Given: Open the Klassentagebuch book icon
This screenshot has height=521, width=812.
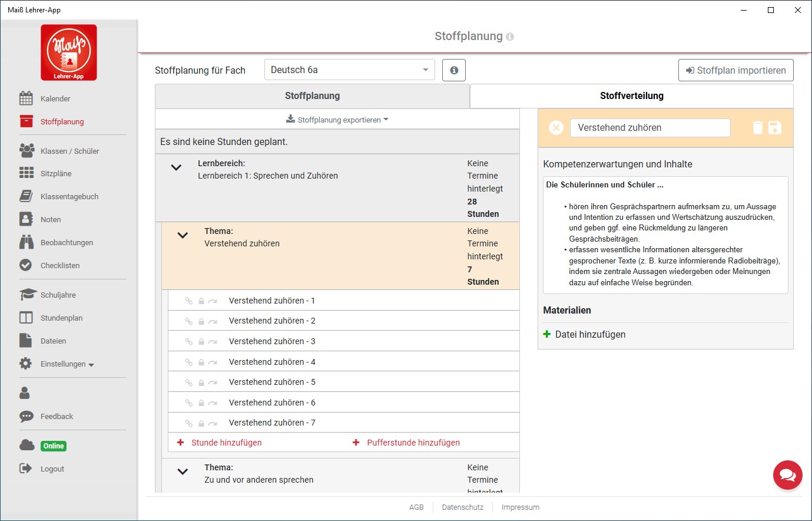Looking at the screenshot, I should click(26, 196).
